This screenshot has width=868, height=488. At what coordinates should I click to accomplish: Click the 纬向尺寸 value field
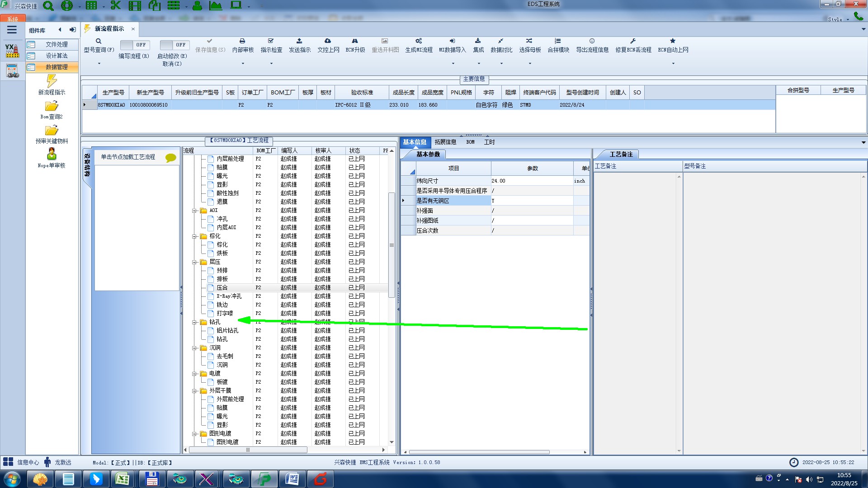coord(532,181)
